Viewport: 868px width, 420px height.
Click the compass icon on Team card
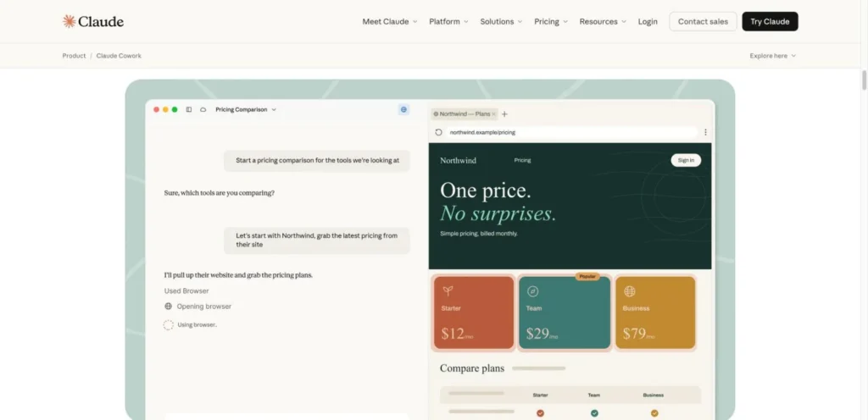532,291
